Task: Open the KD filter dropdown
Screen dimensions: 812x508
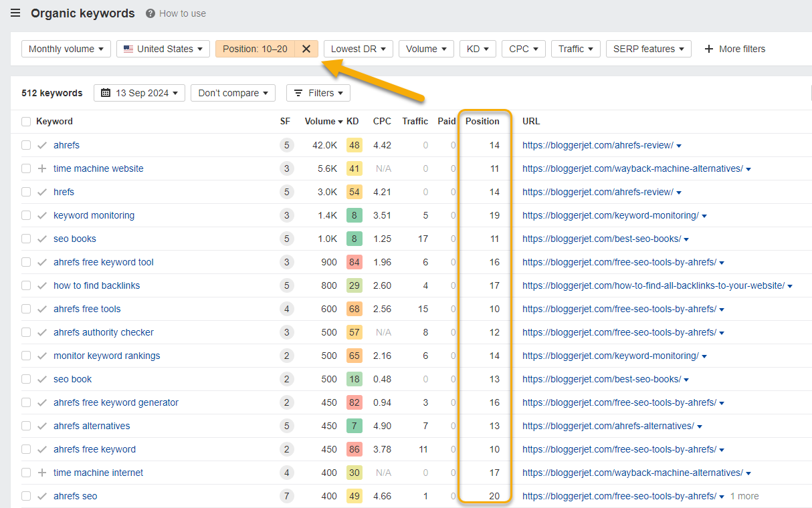Action: click(x=477, y=48)
